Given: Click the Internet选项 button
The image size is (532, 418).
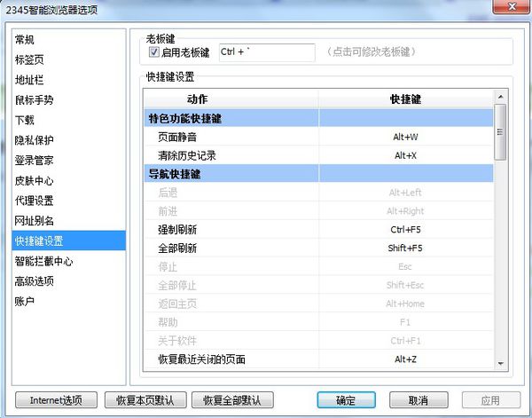Looking at the screenshot, I should pos(57,400).
